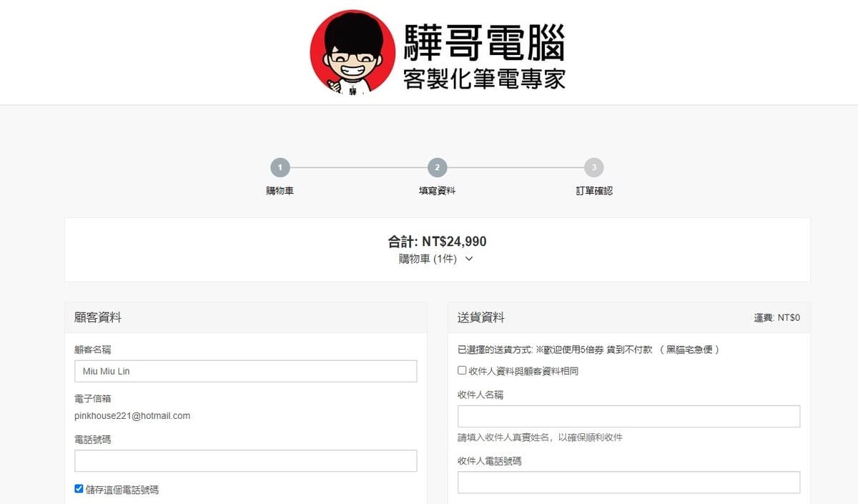Check 收件人資料與顧客資料相同 box
The image size is (858, 504).
coord(462,370)
